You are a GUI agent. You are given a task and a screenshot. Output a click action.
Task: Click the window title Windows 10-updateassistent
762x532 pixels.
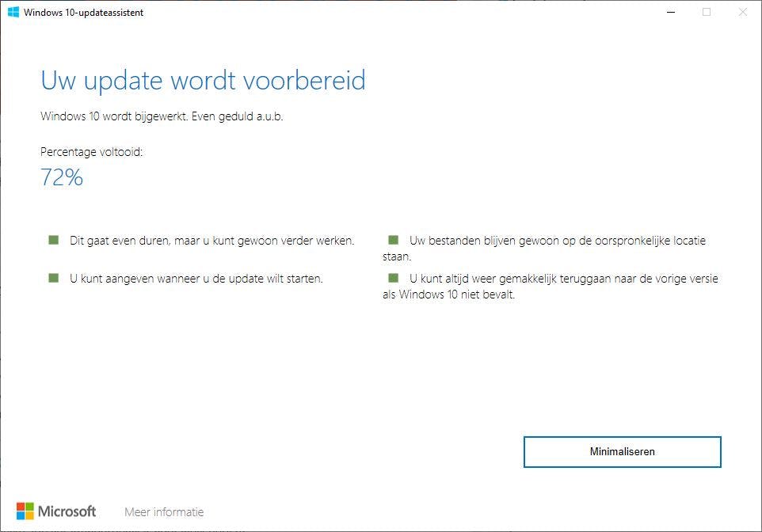tap(84, 13)
